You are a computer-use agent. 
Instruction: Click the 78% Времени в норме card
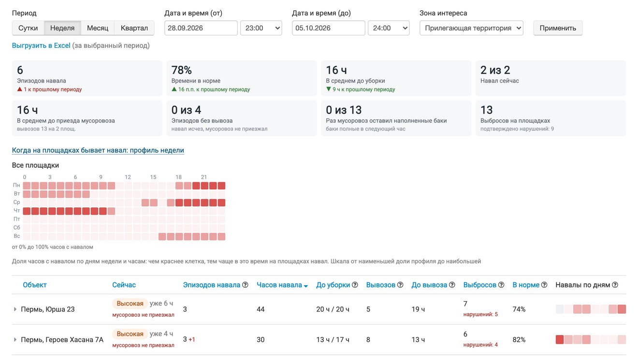tap(242, 78)
